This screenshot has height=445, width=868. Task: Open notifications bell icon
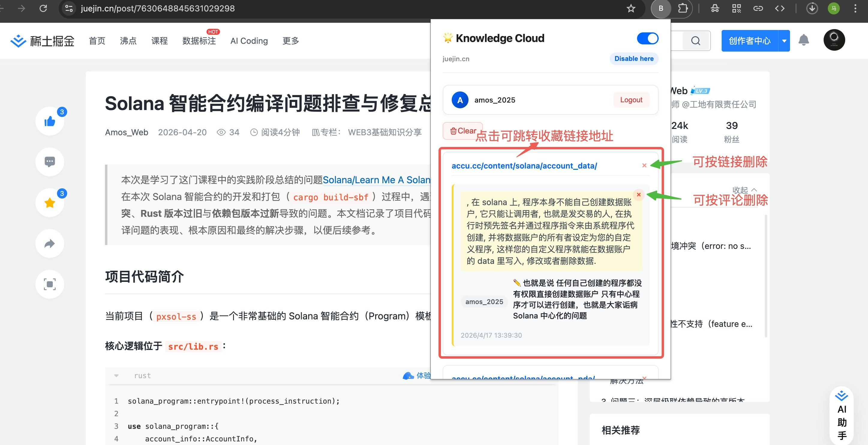804,40
